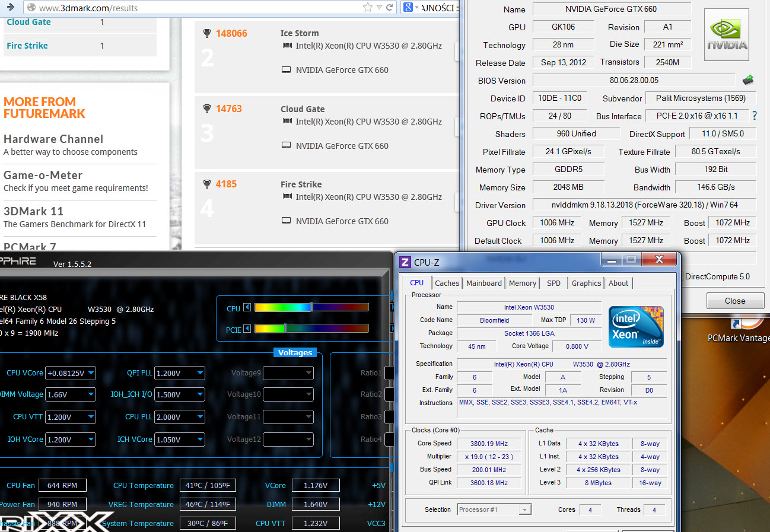Open the 3DMark 11 link
Screen dimensions: 770x532
click(x=33, y=211)
